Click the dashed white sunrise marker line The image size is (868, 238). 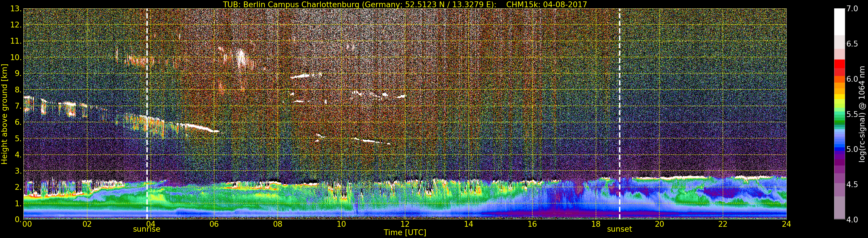[x=147, y=114]
